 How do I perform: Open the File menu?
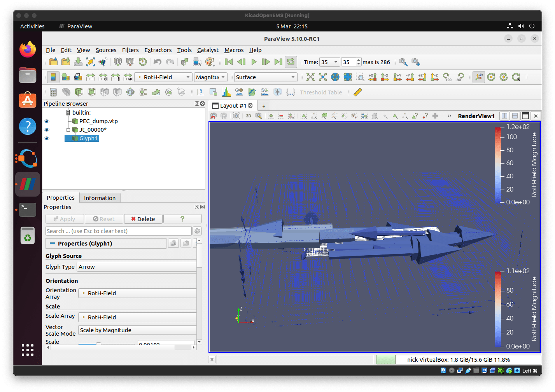click(51, 50)
